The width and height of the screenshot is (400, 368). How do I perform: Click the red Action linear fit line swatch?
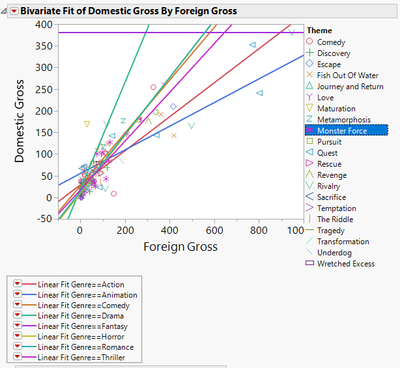(29, 284)
